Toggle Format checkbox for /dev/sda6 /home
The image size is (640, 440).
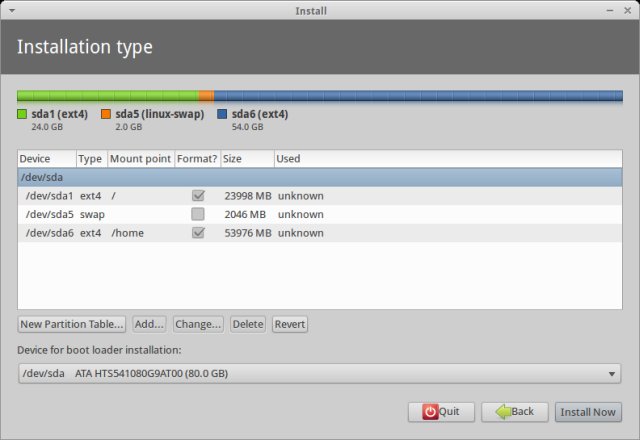(198, 233)
